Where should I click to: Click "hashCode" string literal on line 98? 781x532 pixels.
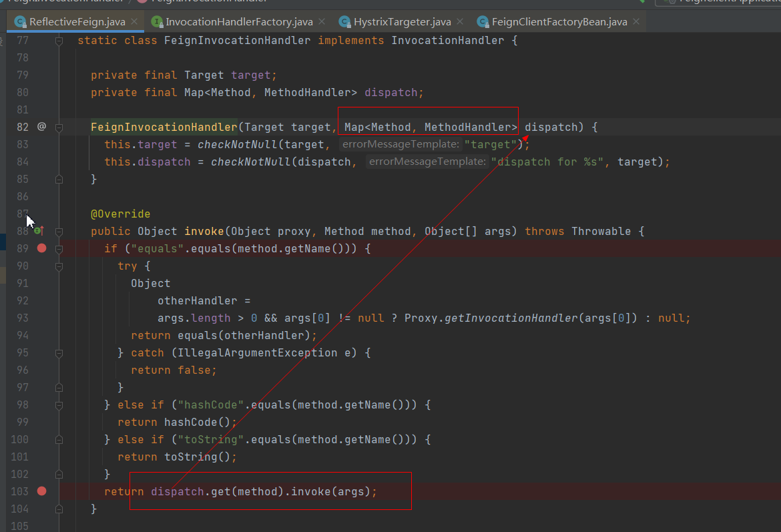coord(211,405)
